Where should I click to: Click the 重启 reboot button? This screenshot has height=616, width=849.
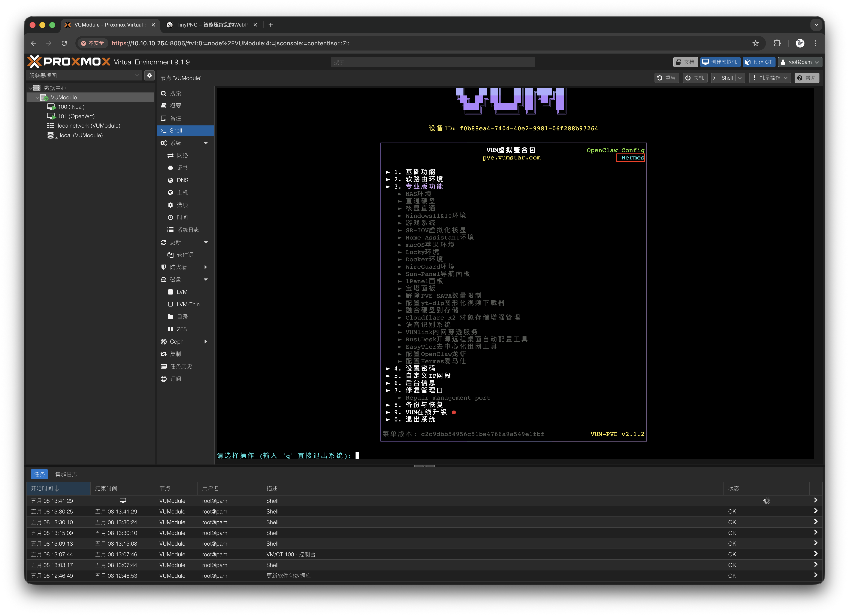666,78
